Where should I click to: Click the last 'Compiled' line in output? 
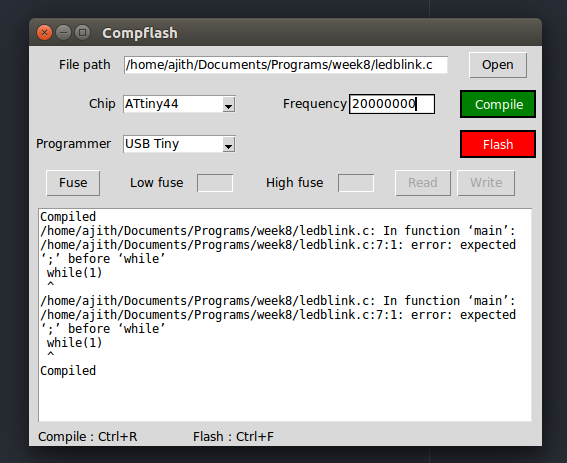coord(68,371)
